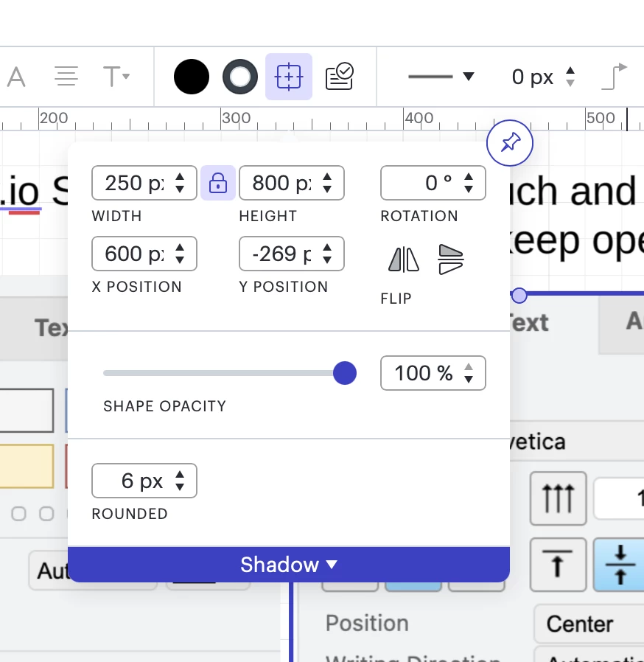Click the paragraph alignment icon
Screen dimensions: 644x662
[x=65, y=77]
